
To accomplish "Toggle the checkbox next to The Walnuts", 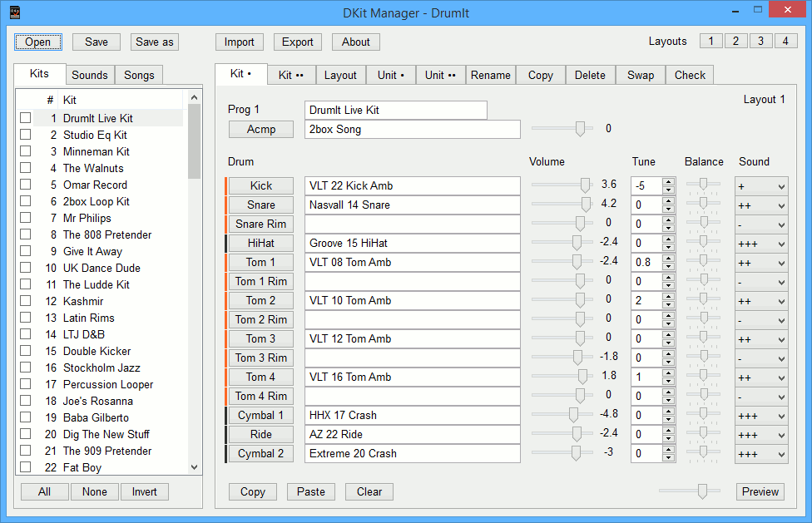I will [x=25, y=168].
